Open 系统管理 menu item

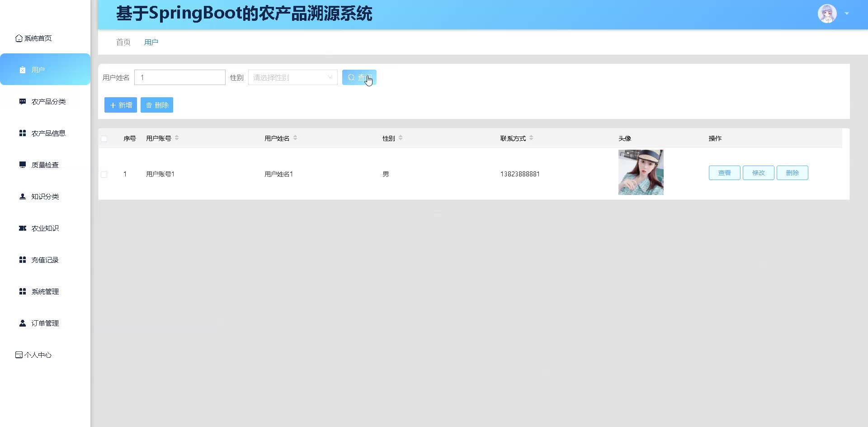[45, 292]
